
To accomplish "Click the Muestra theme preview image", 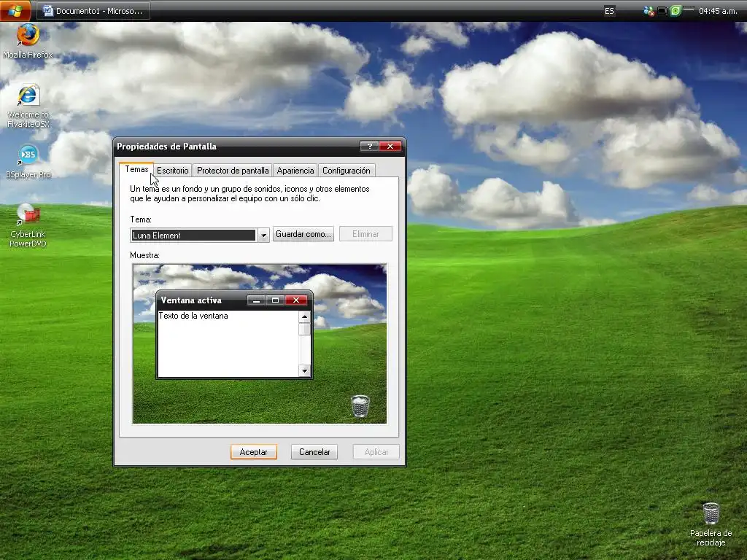I will 260,344.
